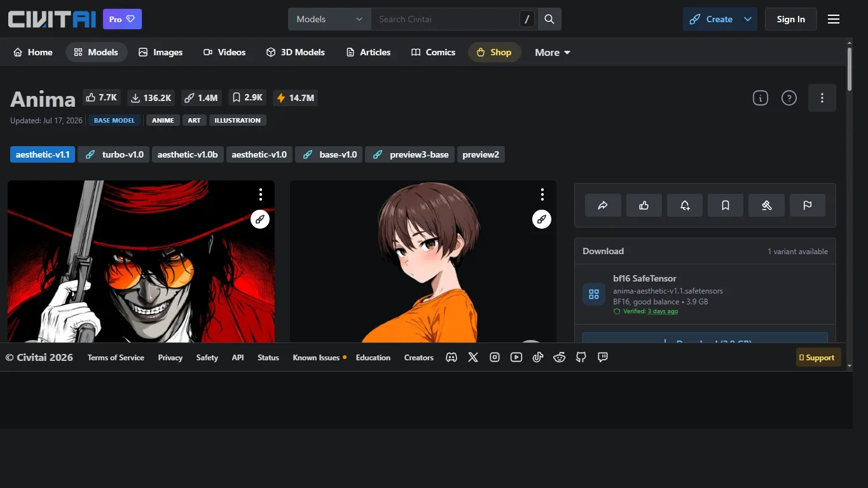868x488 pixels.
Task: Click the '3 days ago' verified link
Action: coord(663,311)
